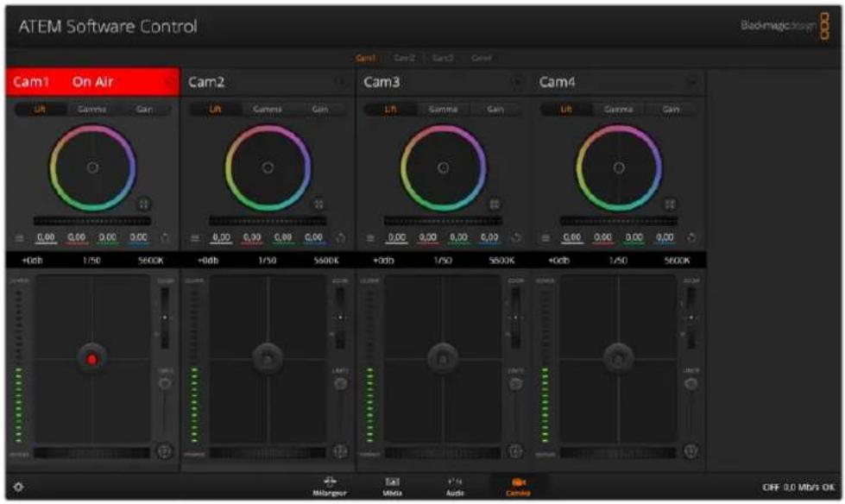Trigger auto focus button for Cam3

pyautogui.click(x=516, y=450)
